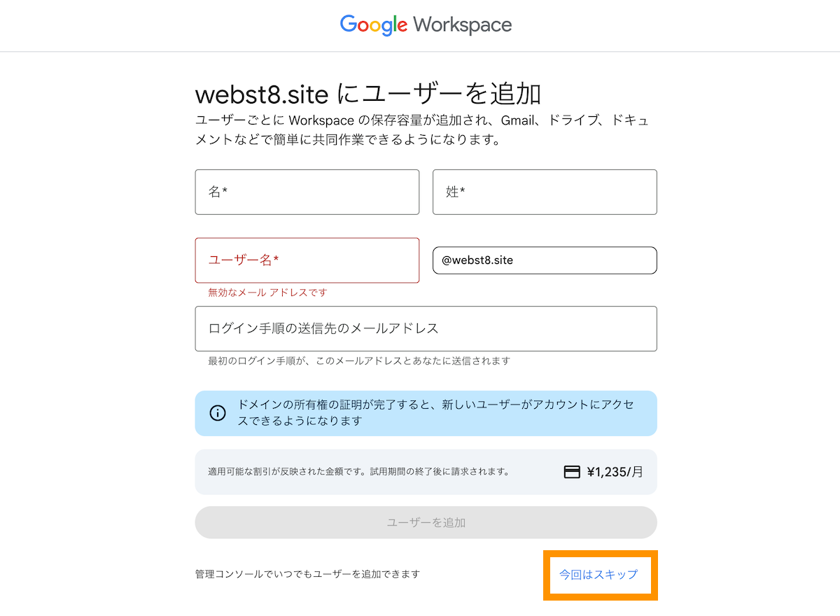The height and width of the screenshot is (616, 840).
Task: Click the grey ユーザーを追加 button
Action: pyautogui.click(x=426, y=522)
